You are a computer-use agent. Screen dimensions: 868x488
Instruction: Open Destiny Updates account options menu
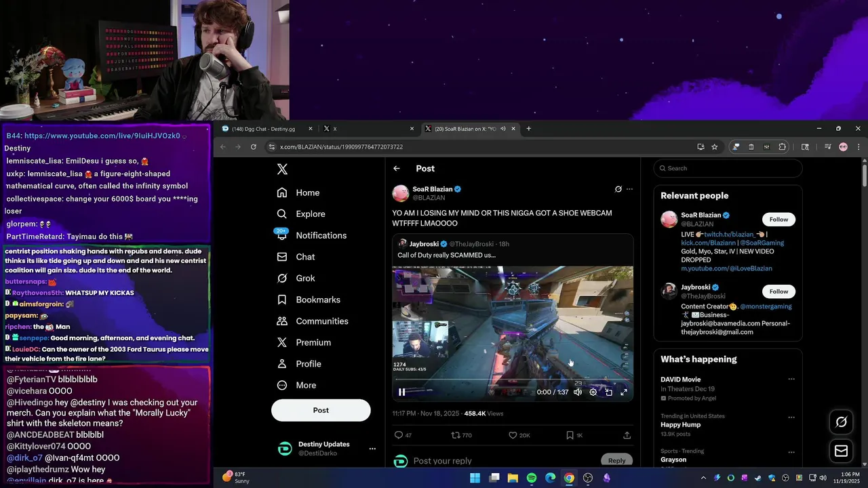(372, 449)
